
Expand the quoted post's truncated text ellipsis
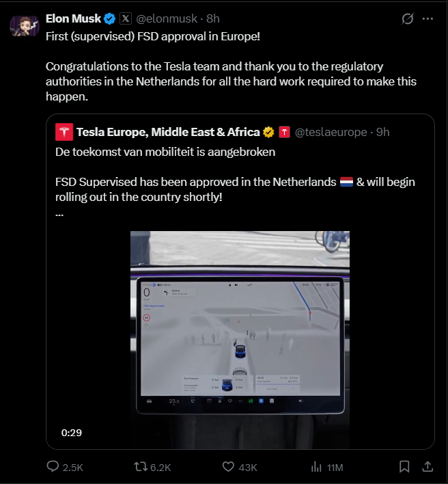[x=59, y=213]
